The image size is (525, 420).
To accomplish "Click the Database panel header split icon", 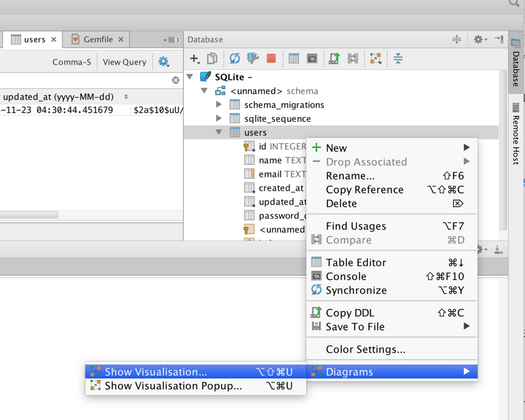I will (457, 39).
